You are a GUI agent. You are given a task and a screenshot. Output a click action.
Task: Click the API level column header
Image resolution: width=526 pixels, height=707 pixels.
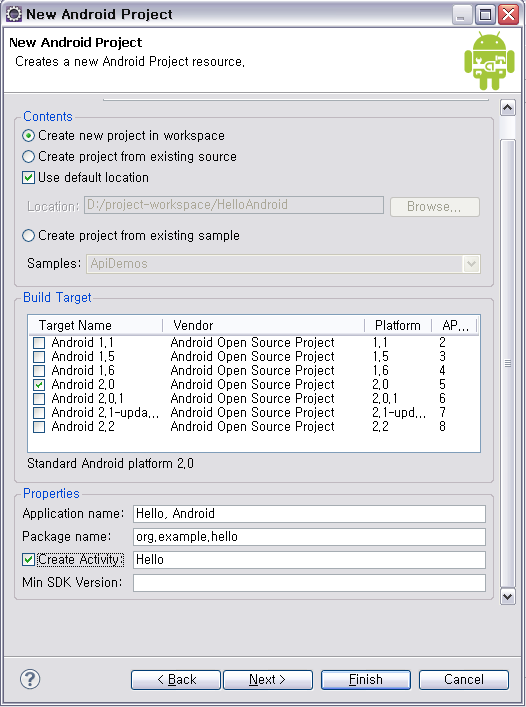point(454,325)
